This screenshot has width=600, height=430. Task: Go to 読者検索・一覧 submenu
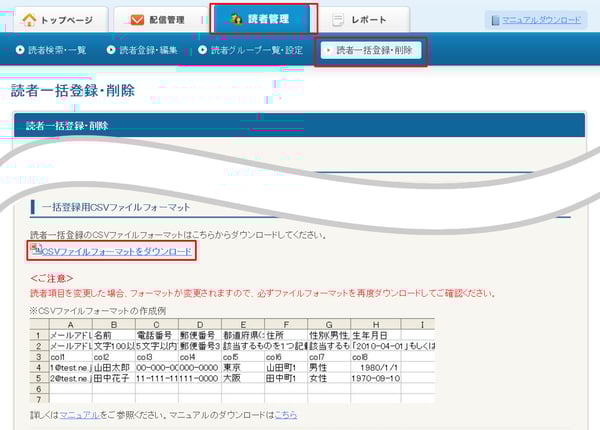point(57,50)
